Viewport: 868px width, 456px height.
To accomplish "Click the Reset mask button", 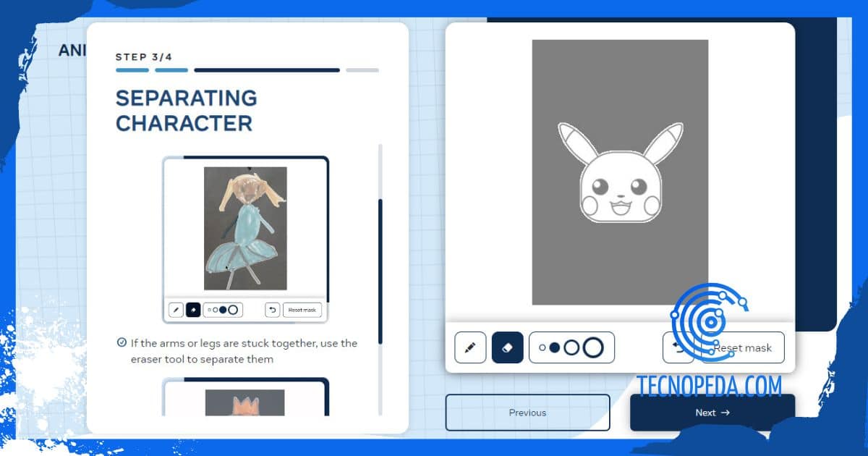I will [x=743, y=347].
